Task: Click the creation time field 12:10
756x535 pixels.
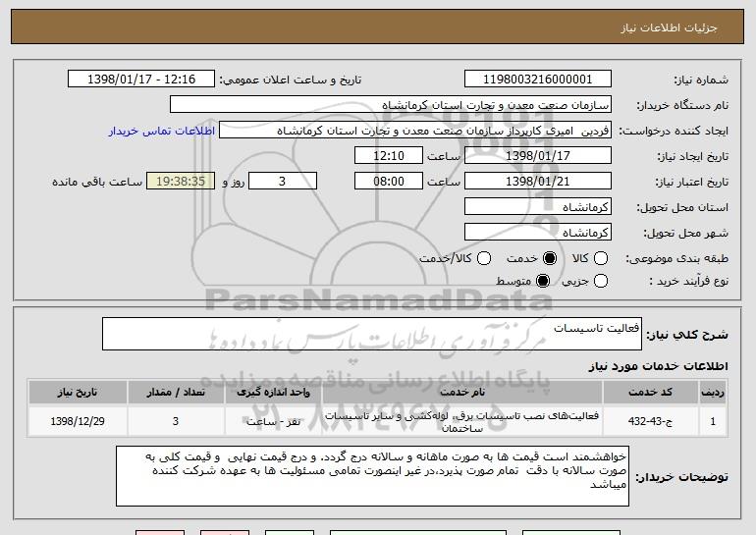Action: click(389, 156)
